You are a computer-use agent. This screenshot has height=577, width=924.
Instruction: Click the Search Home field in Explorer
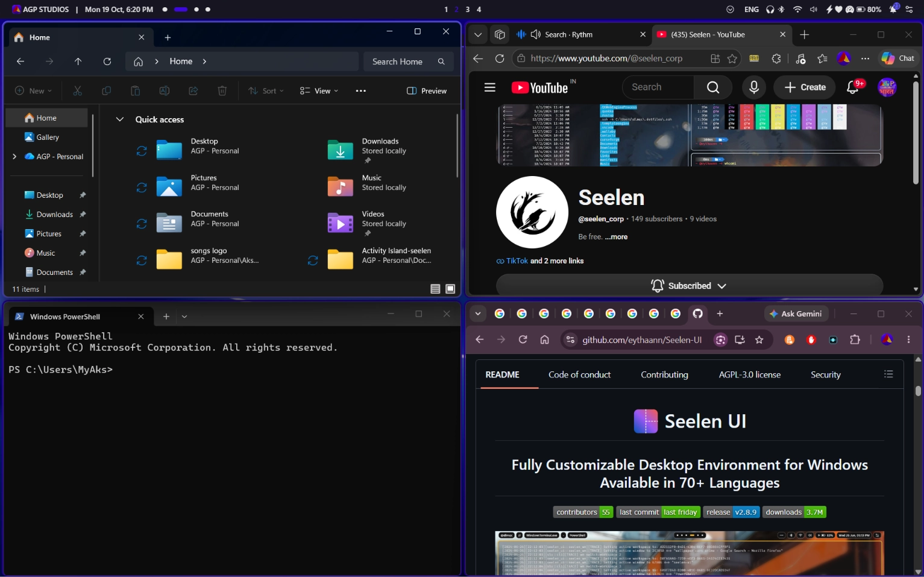(x=408, y=61)
